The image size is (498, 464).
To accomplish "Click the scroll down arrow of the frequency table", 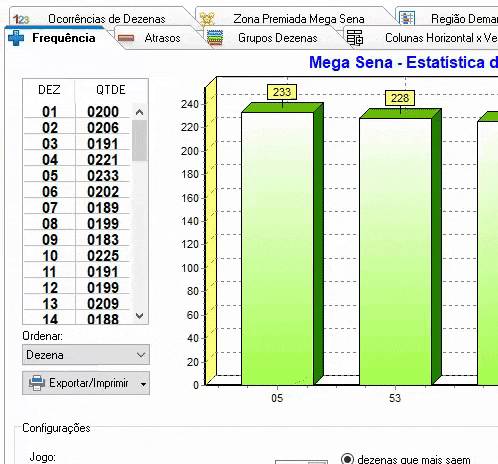I will point(139,315).
